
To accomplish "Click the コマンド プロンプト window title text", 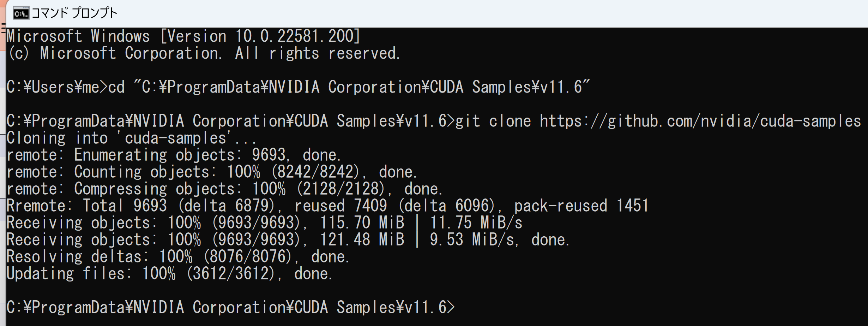I will coord(74,13).
